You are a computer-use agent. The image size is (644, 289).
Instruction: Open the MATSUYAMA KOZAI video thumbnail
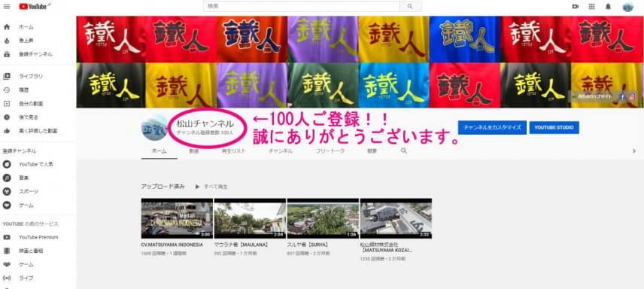[x=396, y=219]
